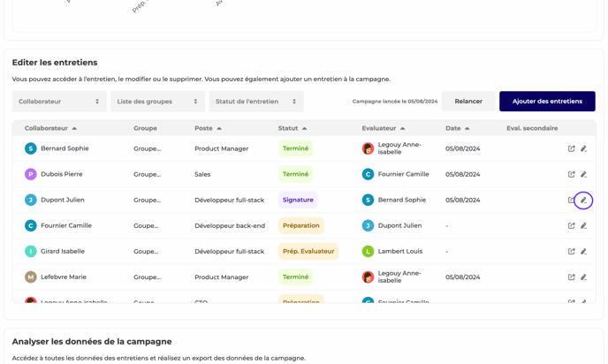Click Ajouter des entretiens button

coord(547,102)
